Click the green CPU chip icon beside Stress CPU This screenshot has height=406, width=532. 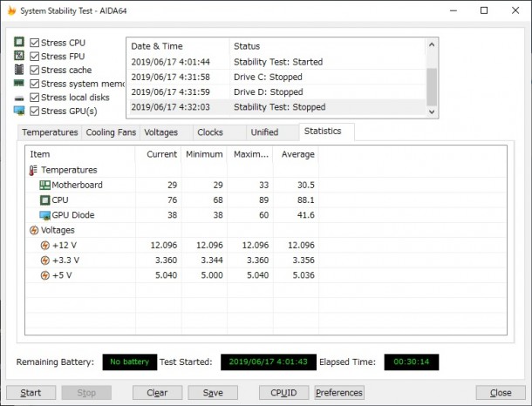[19, 42]
